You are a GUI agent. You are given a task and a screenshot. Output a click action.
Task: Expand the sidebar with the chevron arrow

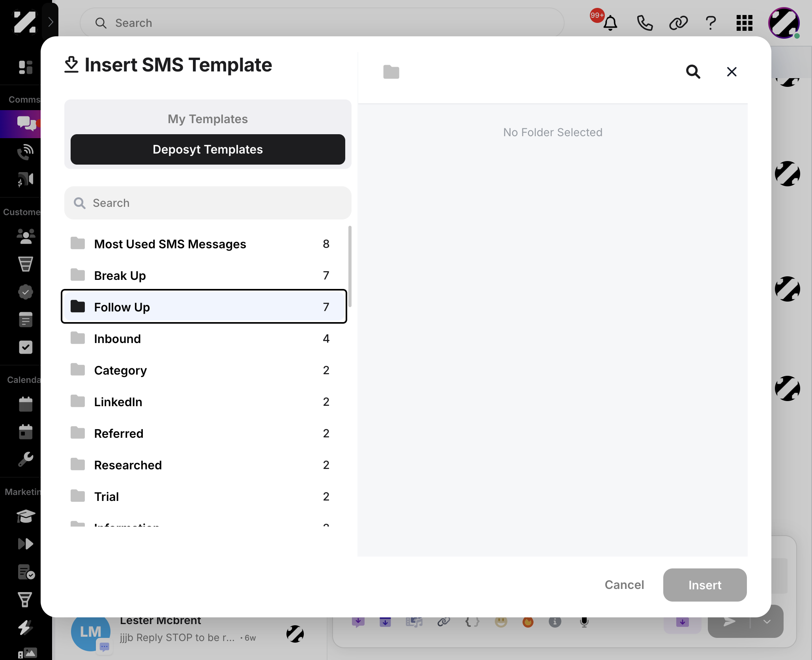51,22
